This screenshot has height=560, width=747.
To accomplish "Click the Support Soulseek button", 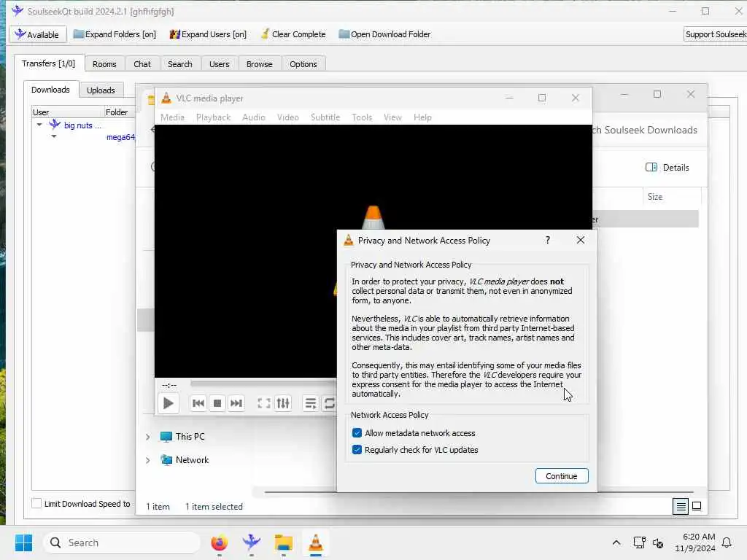I will tap(715, 34).
